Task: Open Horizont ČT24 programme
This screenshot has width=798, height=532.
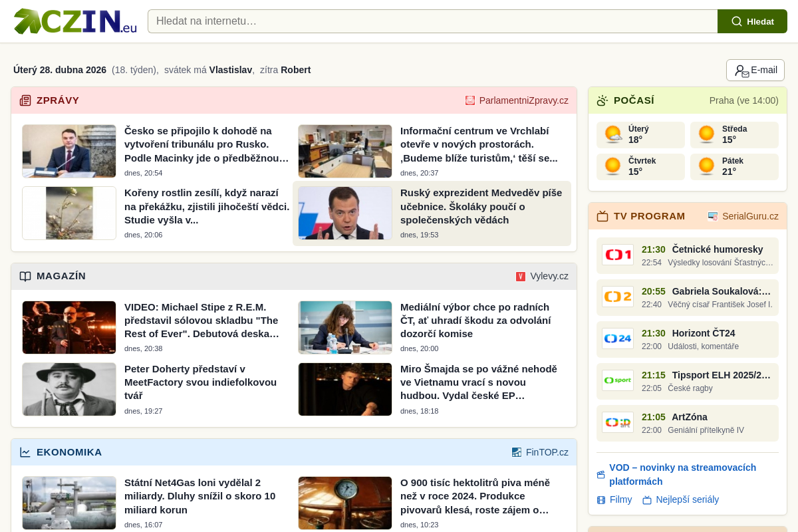Action: tap(704, 333)
